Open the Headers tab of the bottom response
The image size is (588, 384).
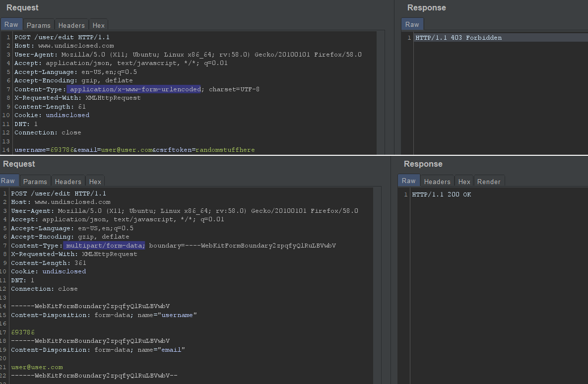pos(437,181)
